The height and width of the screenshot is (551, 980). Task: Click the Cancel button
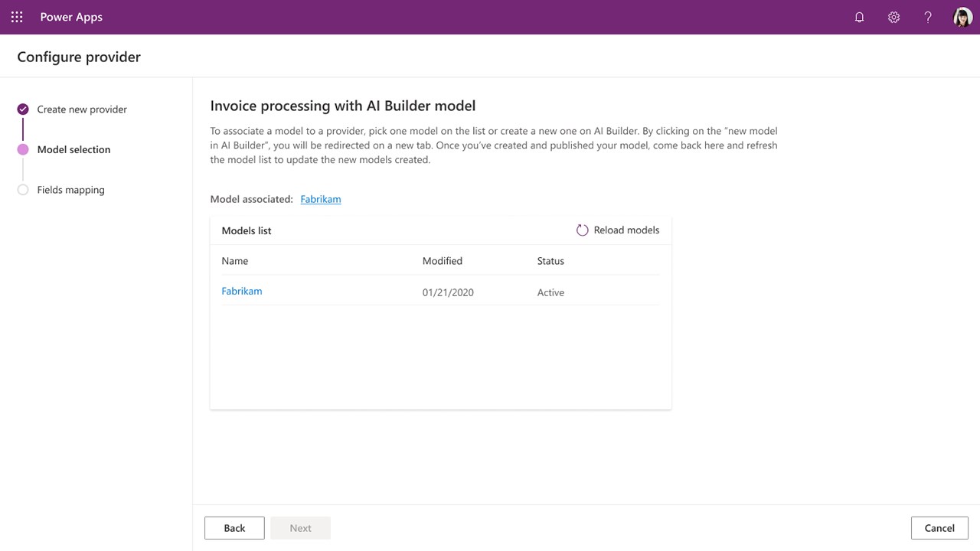coord(939,528)
